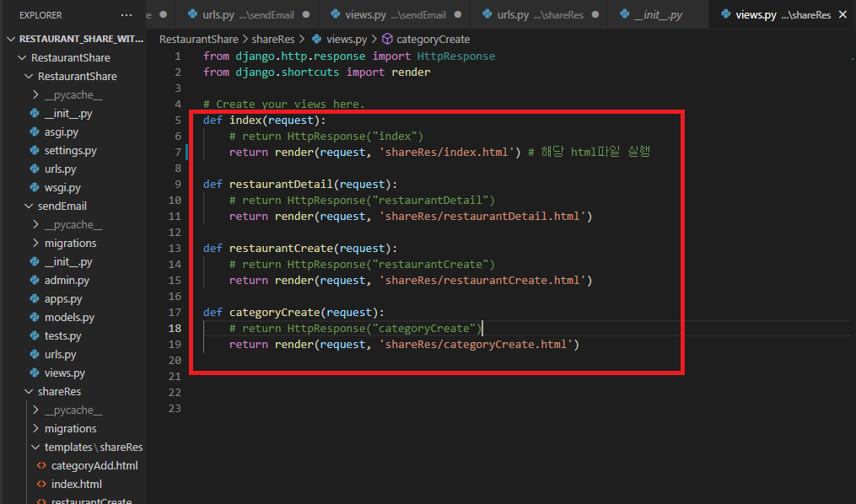Open urls.py under sendEmail folder

tap(60, 355)
